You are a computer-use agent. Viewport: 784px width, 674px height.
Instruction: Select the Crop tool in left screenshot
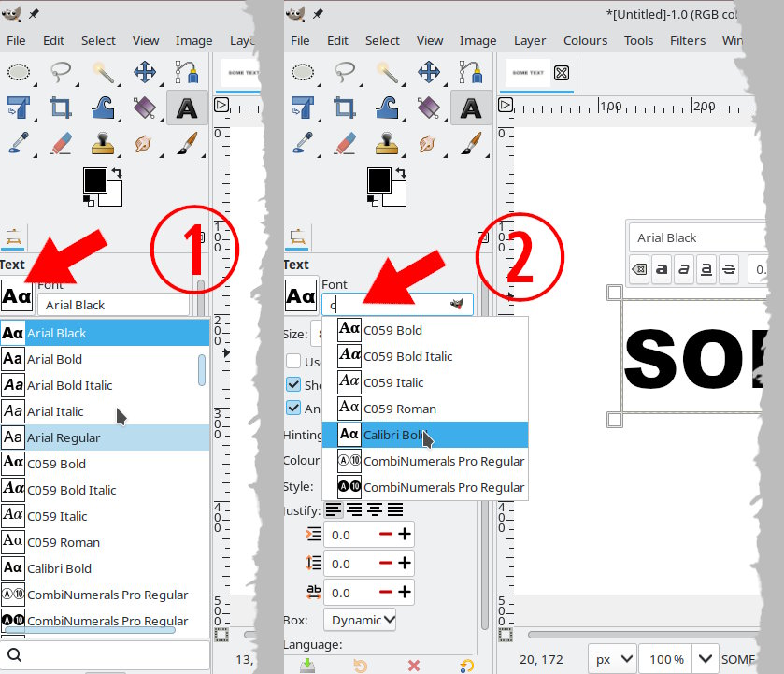point(61,108)
